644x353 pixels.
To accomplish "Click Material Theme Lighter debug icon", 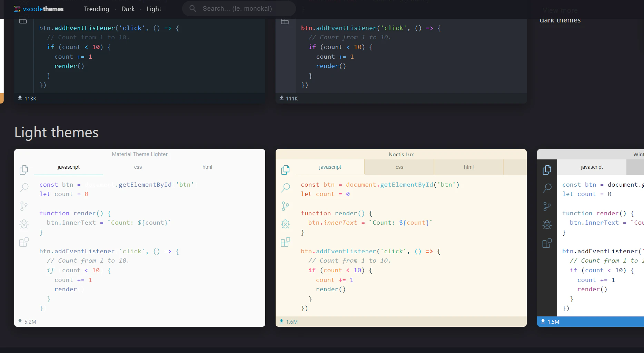I will pyautogui.click(x=24, y=224).
